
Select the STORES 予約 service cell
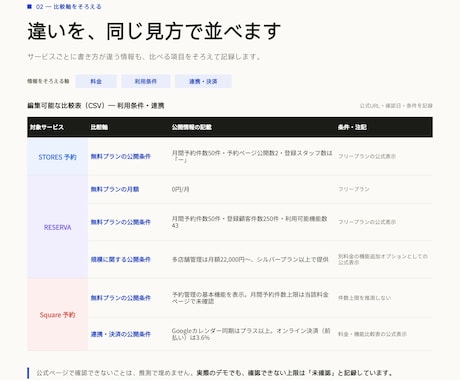[58, 157]
